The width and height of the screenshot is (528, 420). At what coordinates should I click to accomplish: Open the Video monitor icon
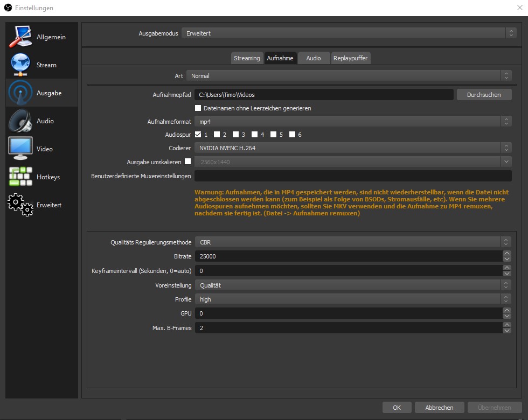pos(20,149)
